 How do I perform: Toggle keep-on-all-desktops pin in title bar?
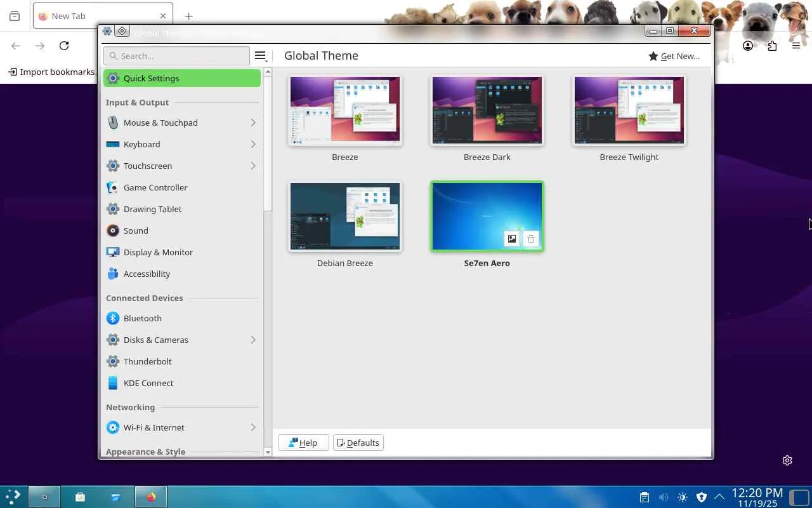(x=122, y=31)
